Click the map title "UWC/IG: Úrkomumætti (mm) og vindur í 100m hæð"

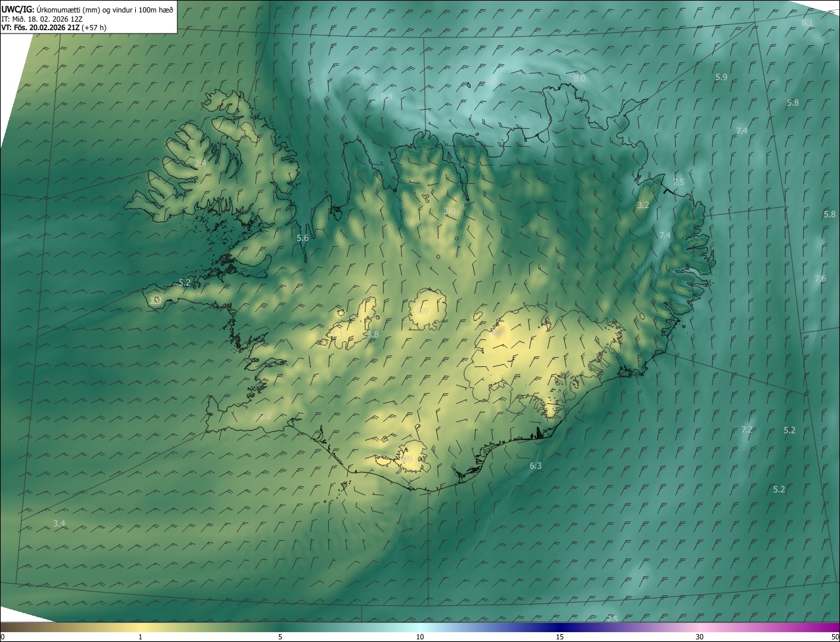pyautogui.click(x=87, y=9)
